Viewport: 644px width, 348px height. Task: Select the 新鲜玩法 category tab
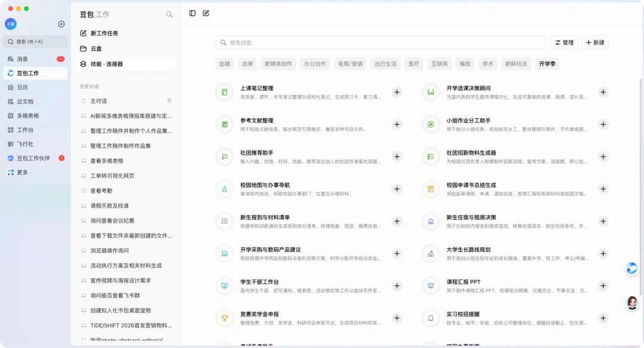[516, 64]
